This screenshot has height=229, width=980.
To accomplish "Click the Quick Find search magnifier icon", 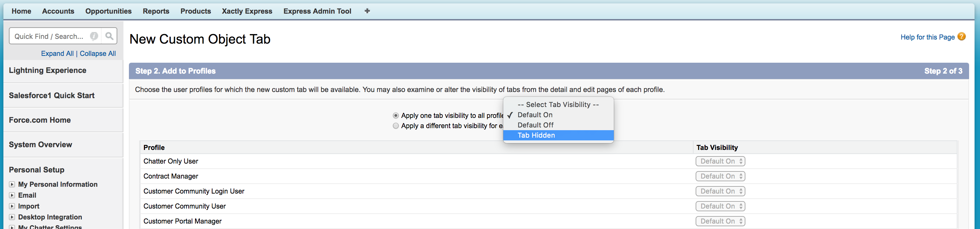I will click(109, 36).
